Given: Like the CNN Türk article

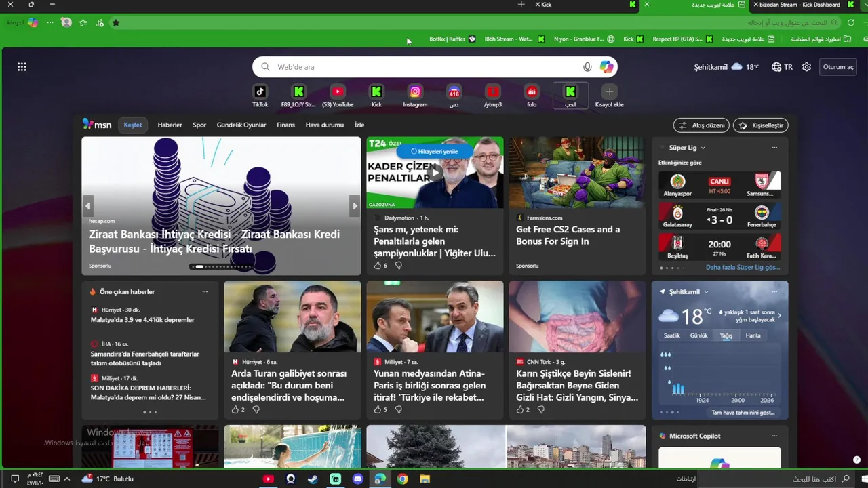Looking at the screenshot, I should [x=520, y=409].
